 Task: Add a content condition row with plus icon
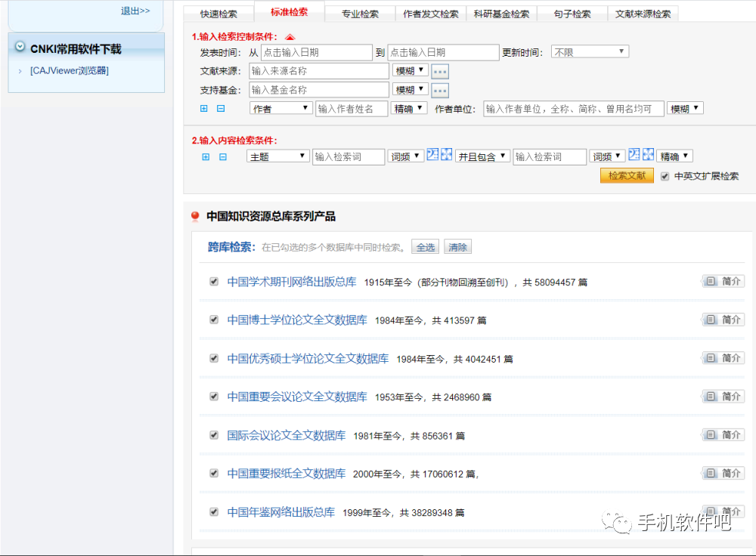pyautogui.click(x=206, y=156)
